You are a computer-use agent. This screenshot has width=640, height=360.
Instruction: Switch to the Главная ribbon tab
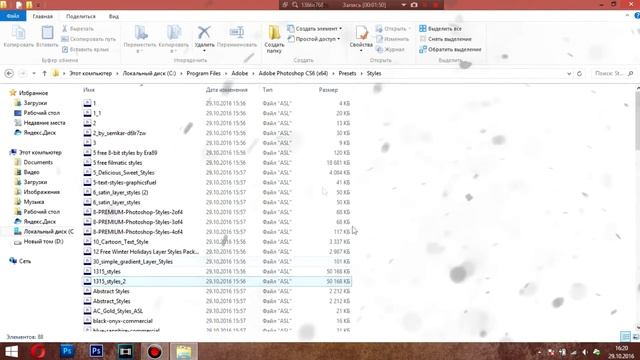[43, 16]
